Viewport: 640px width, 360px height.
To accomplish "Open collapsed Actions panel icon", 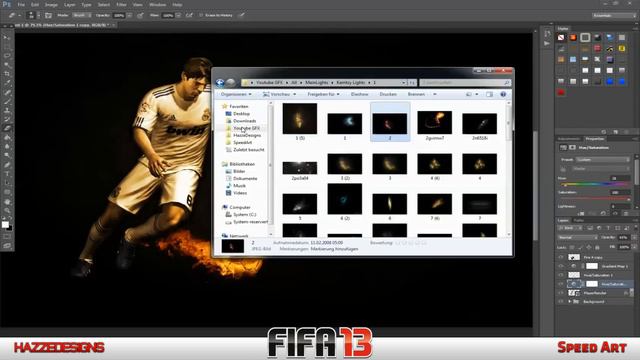I will tap(547, 43).
